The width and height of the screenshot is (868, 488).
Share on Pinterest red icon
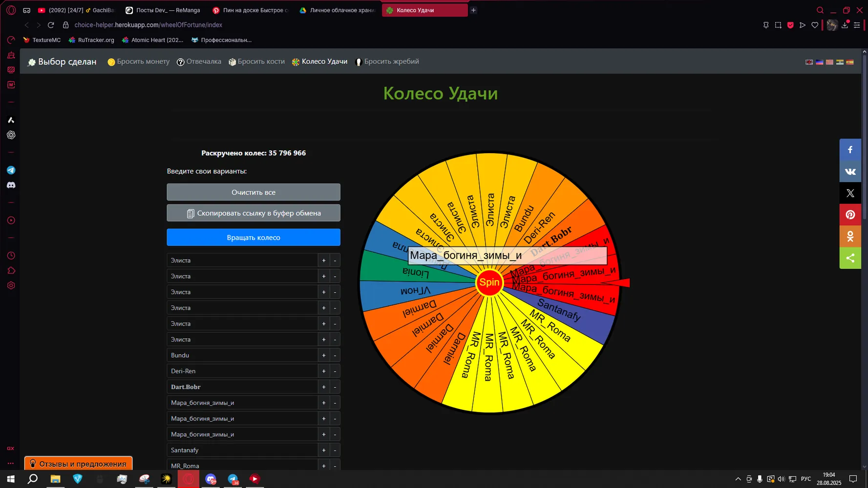point(850,215)
